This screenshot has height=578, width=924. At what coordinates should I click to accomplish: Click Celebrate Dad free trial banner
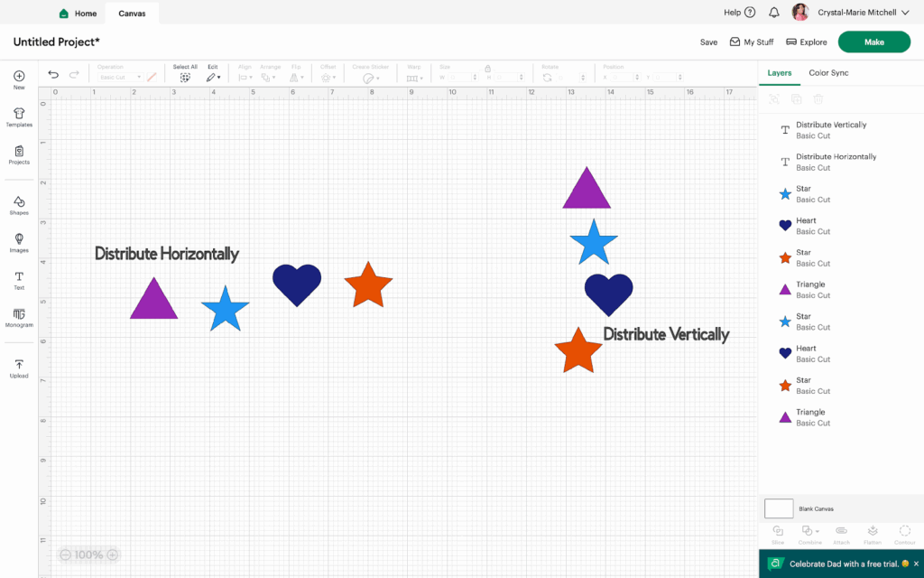840,564
